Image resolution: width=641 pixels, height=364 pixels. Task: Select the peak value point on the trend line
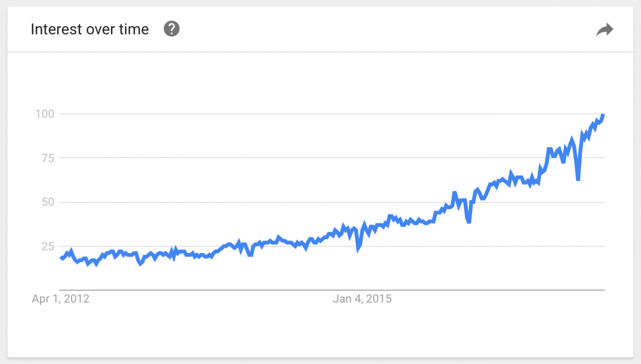pyautogui.click(x=603, y=114)
